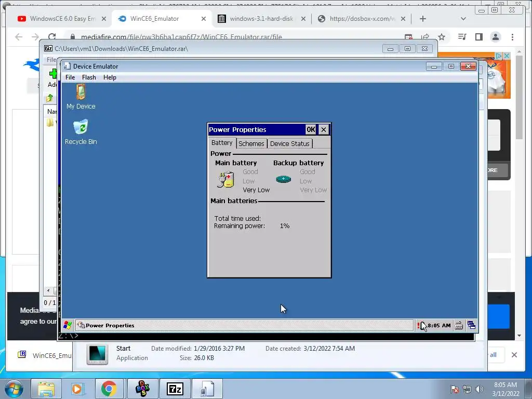Click the WinCE6_Emu download item

tap(44, 355)
